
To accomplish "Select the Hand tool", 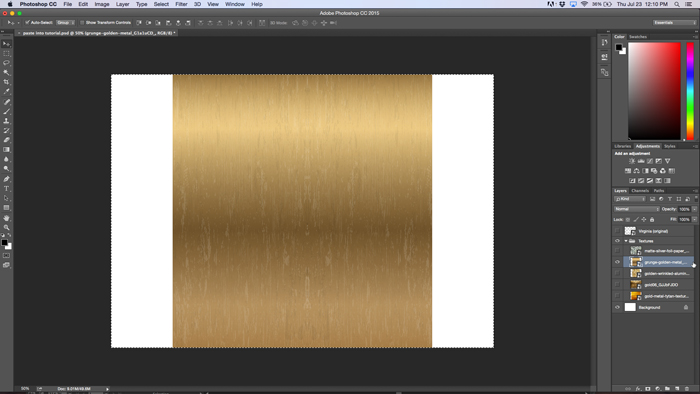I will coord(6,218).
